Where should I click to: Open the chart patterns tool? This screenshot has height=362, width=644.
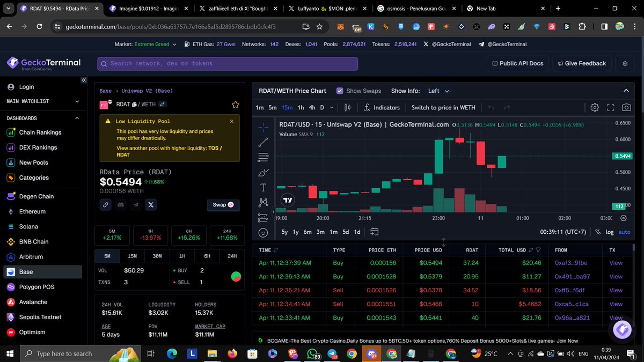(263, 202)
